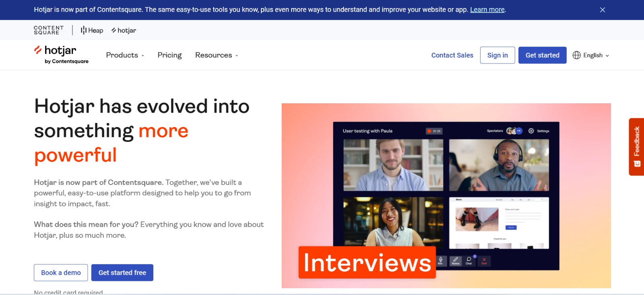Click the shared store screen thumbnail

click(x=499, y=223)
